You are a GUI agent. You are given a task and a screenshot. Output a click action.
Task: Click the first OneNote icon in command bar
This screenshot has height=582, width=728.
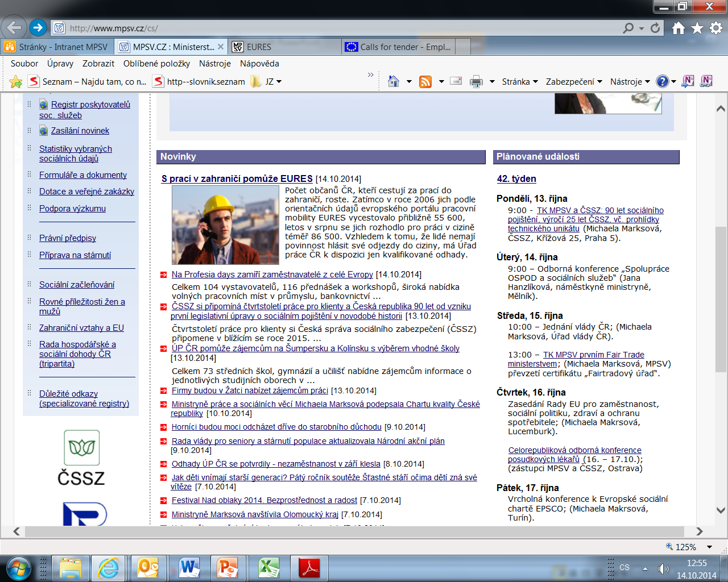tap(688, 81)
